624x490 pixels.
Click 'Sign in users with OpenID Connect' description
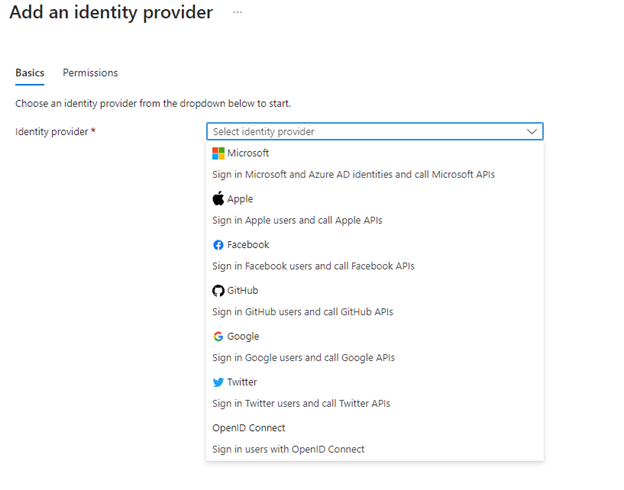288,449
